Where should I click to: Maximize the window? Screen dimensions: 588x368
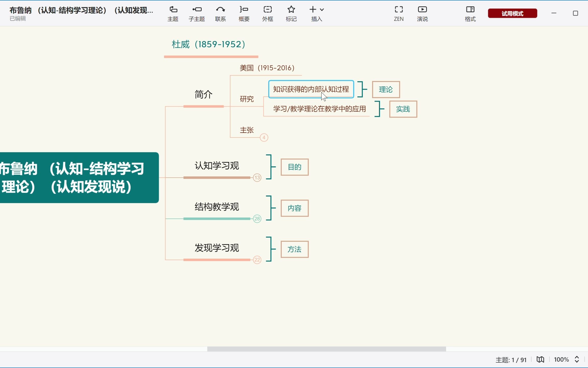(575, 13)
